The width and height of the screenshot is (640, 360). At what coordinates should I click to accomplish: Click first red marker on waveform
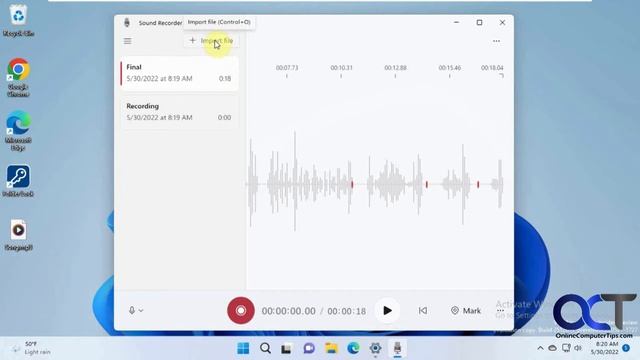[352, 184]
